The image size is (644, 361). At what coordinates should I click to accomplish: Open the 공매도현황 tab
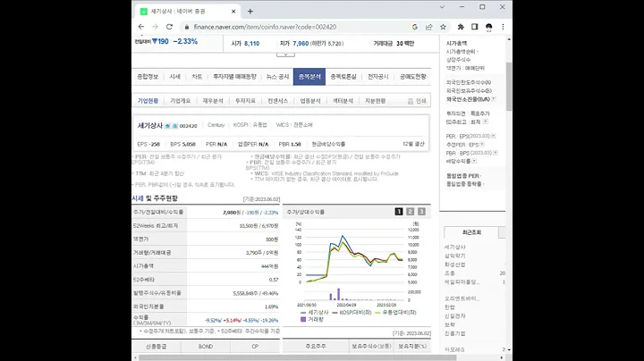coord(412,77)
